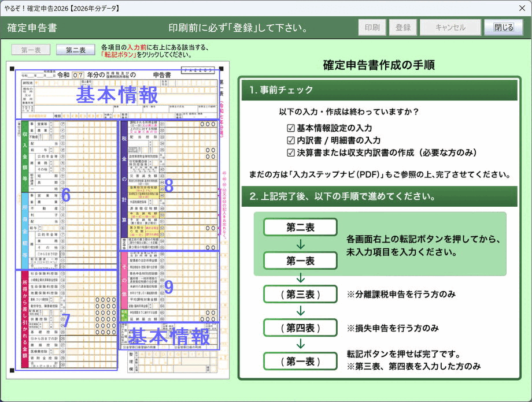
Task: Click the 第二表 step button in the workflow
Action: point(301,227)
